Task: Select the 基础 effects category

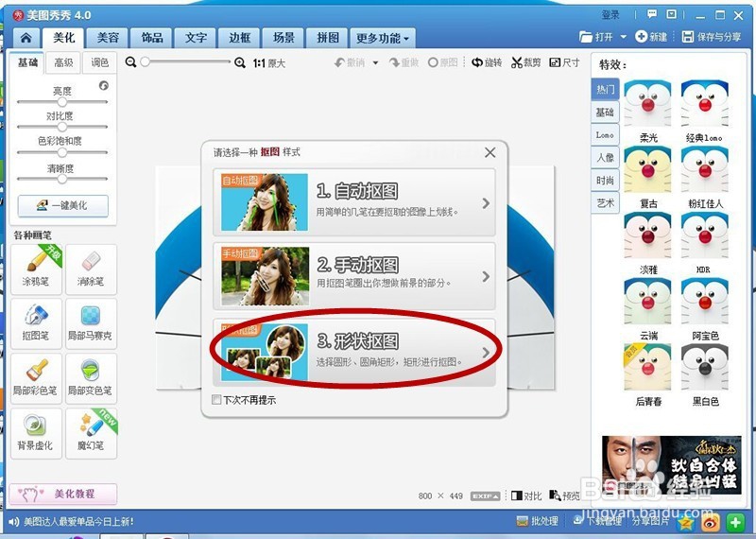Action: tap(605, 113)
